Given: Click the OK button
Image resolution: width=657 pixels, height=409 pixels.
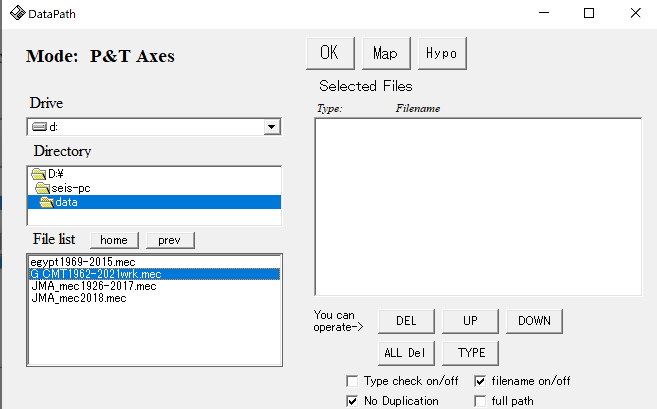Looking at the screenshot, I should (x=330, y=53).
